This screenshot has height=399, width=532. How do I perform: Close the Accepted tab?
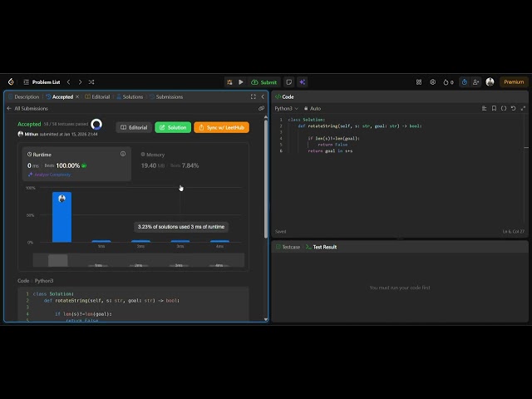(x=78, y=96)
